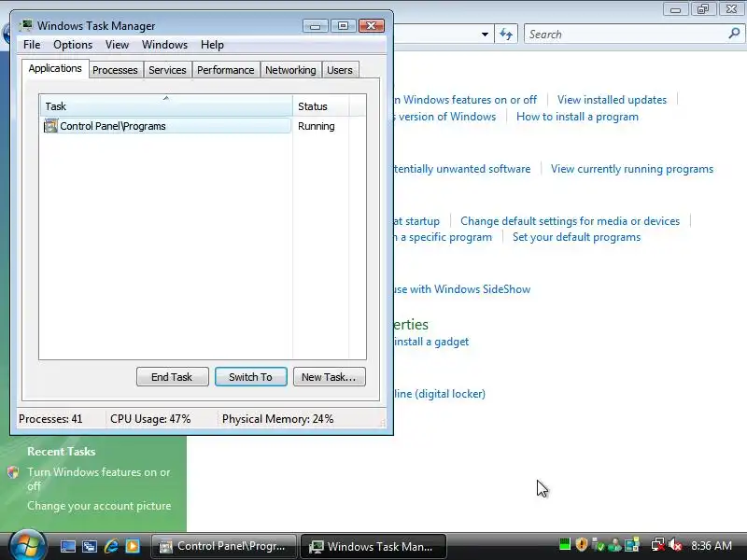Open View currently running programs link

632,169
